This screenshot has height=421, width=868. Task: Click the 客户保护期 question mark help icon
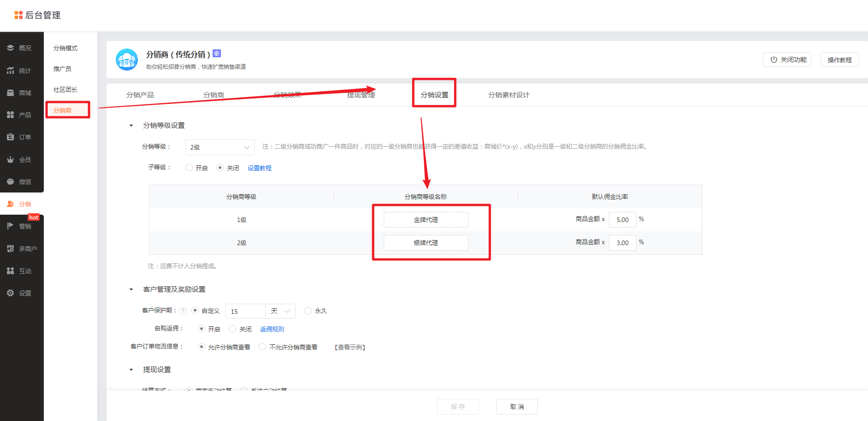pyautogui.click(x=183, y=311)
